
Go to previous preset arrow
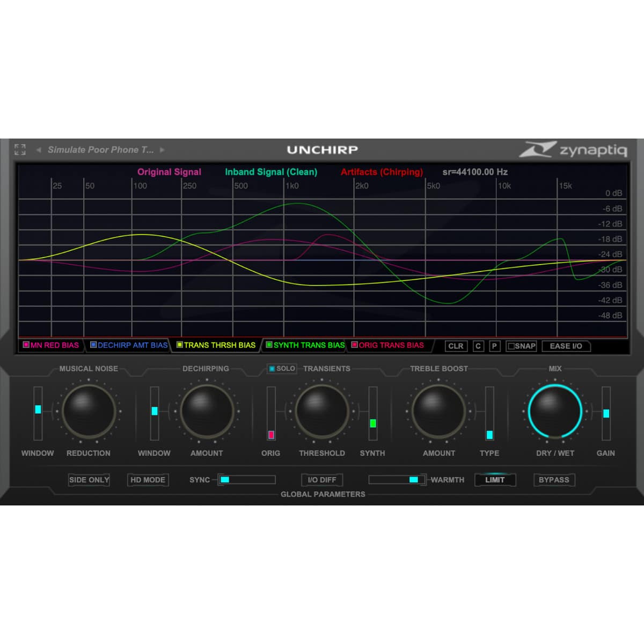point(39,150)
